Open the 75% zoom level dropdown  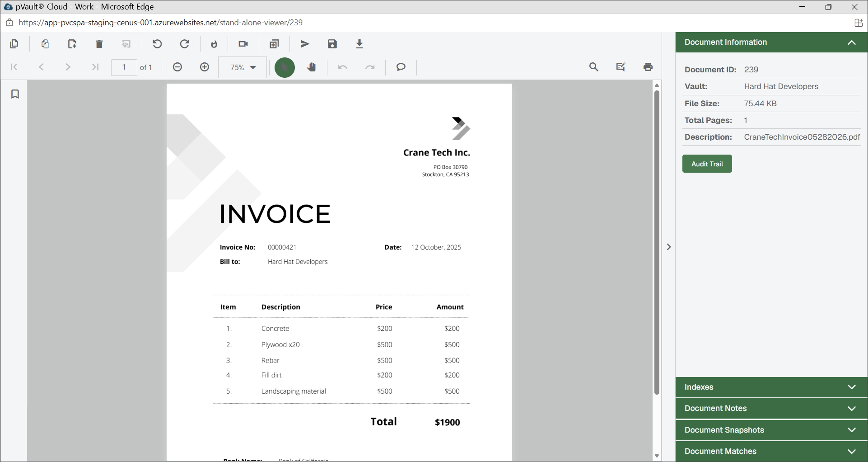click(x=243, y=67)
